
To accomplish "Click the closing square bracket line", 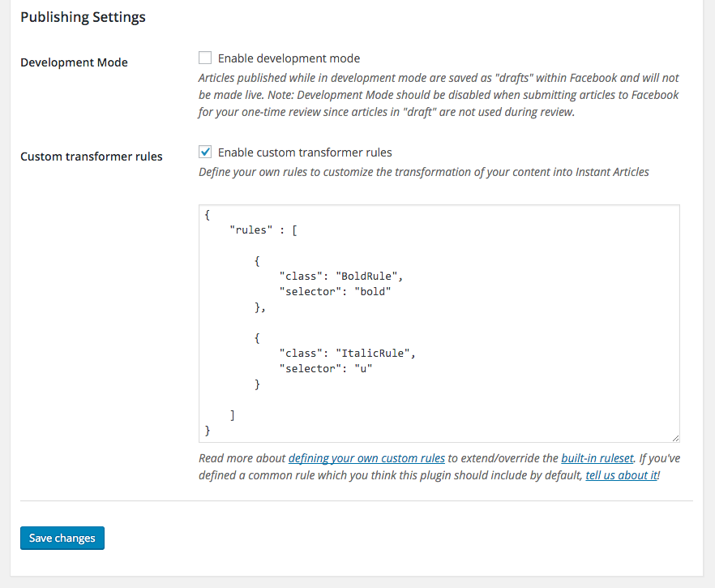I will pyautogui.click(x=233, y=415).
